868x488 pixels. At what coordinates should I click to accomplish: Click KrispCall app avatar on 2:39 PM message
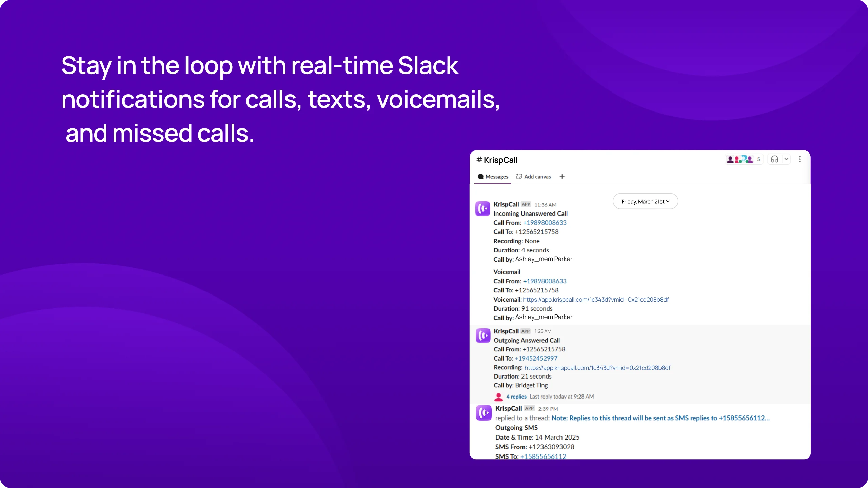484,413
